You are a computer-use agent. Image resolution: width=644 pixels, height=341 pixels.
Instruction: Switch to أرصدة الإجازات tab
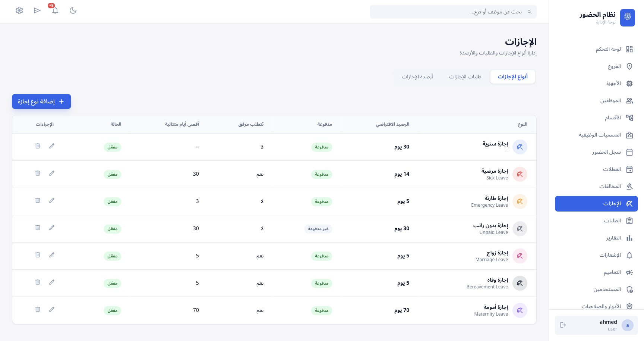pyautogui.click(x=417, y=77)
